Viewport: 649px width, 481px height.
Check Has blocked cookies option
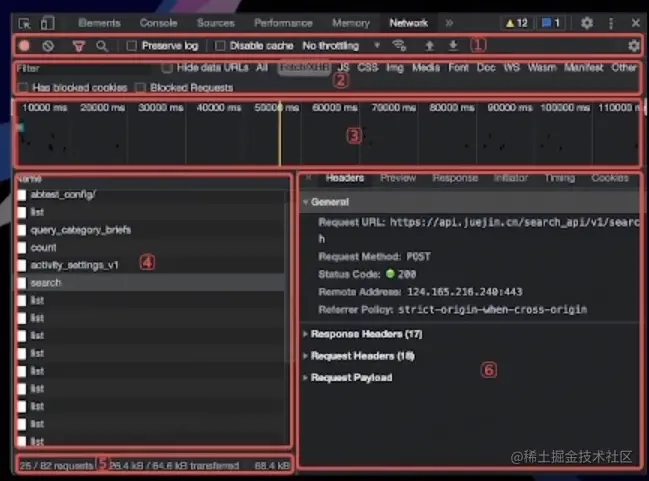click(23, 87)
